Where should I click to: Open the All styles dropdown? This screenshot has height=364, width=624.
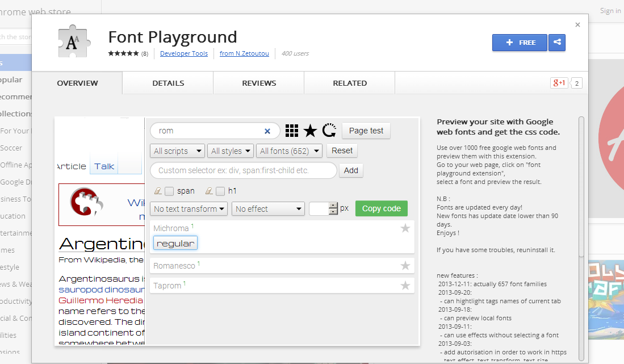pos(230,150)
